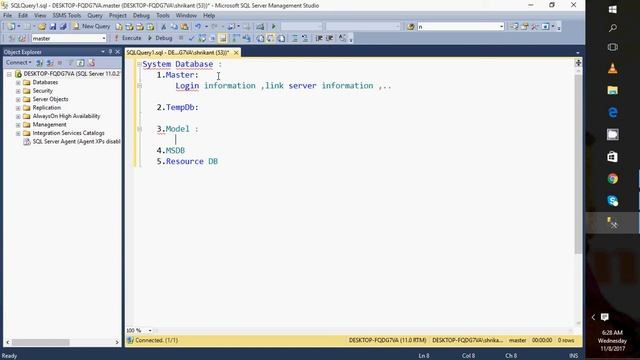Screen dimensions: 640x360
Task: Click the Specify Values for Template Parameters icon
Action: [x=342, y=38]
